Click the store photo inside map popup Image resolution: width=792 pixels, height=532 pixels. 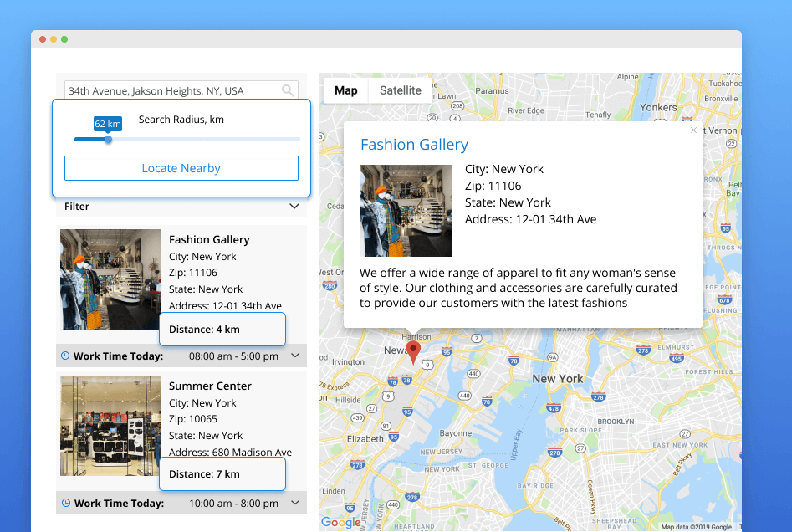click(406, 210)
